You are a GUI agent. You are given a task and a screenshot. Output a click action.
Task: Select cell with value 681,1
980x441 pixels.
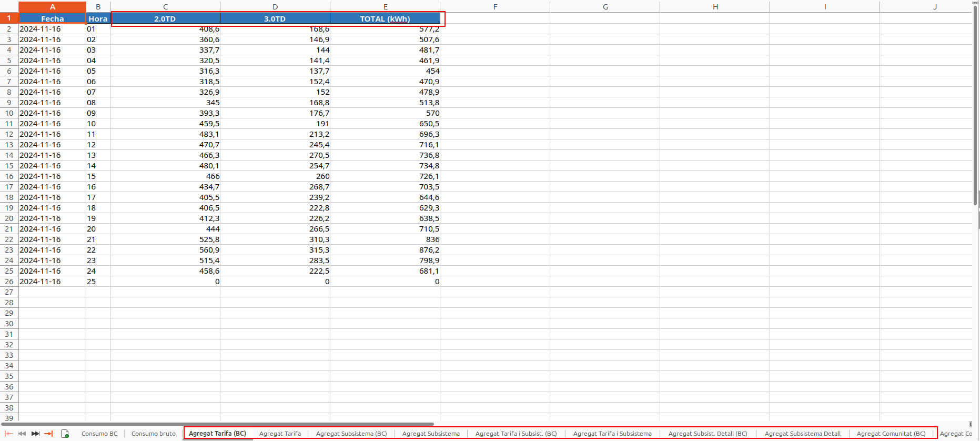click(385, 271)
